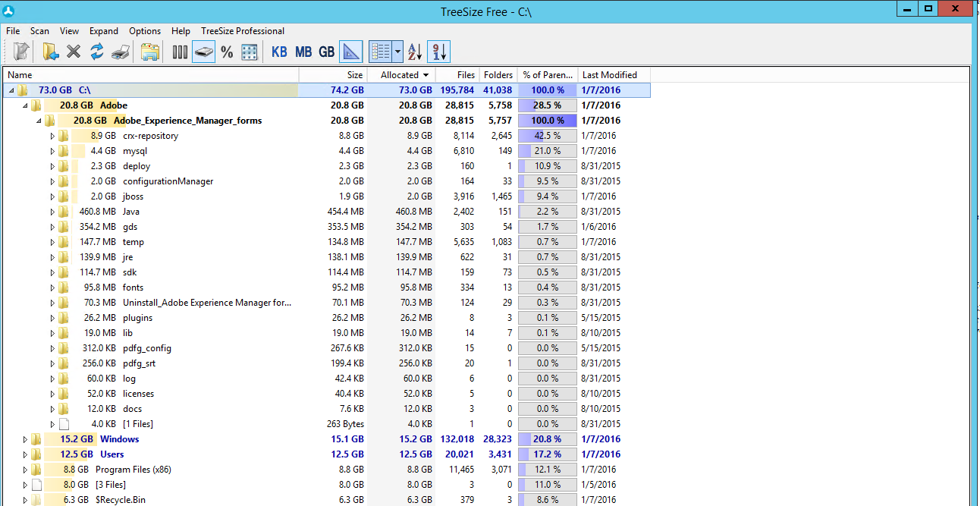Open details view dropdown arrow
The height and width of the screenshot is (506, 980).
(x=398, y=52)
